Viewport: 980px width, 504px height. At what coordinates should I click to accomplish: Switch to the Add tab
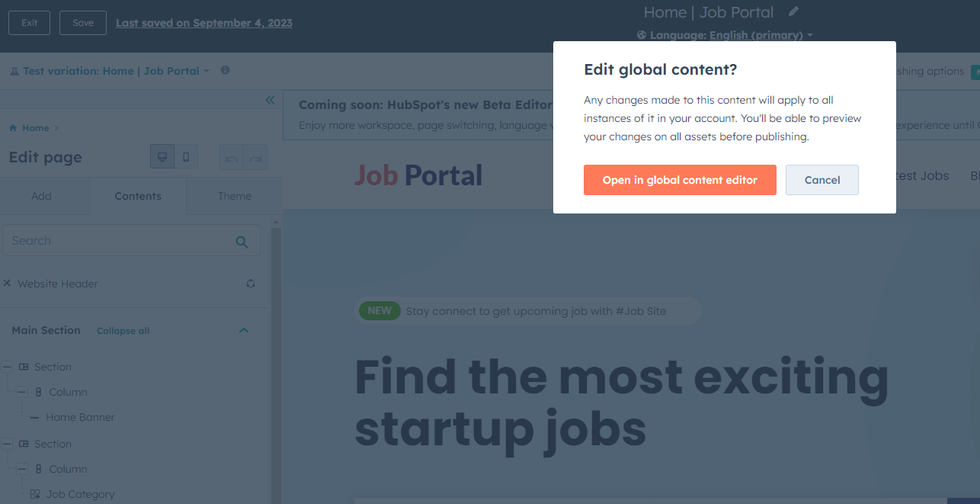coord(42,196)
